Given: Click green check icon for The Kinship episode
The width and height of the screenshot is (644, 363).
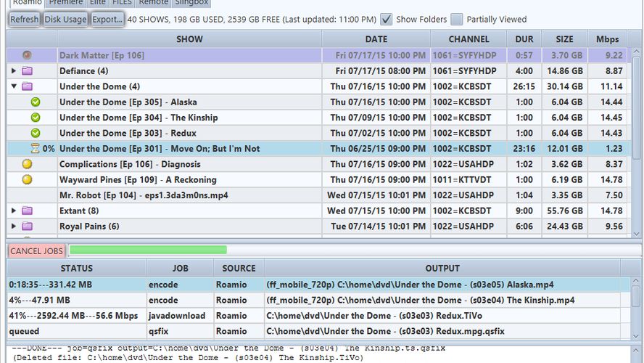Looking at the screenshot, I should 36,118.
